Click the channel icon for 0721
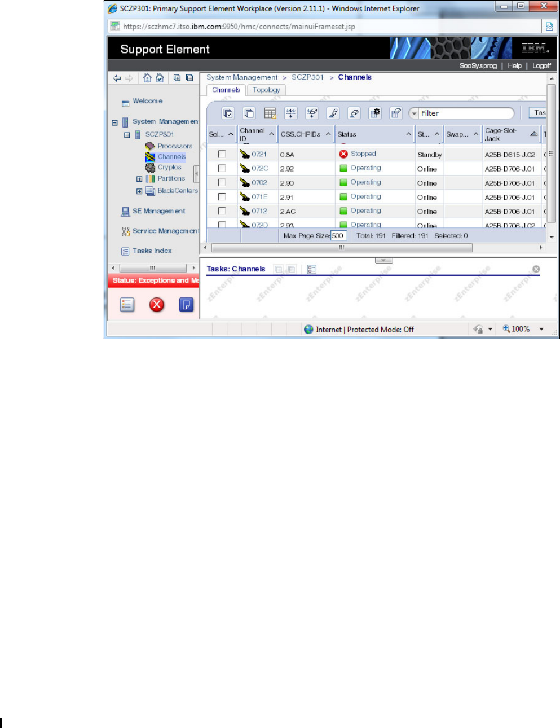This screenshot has height=728, width=560. 244,154
